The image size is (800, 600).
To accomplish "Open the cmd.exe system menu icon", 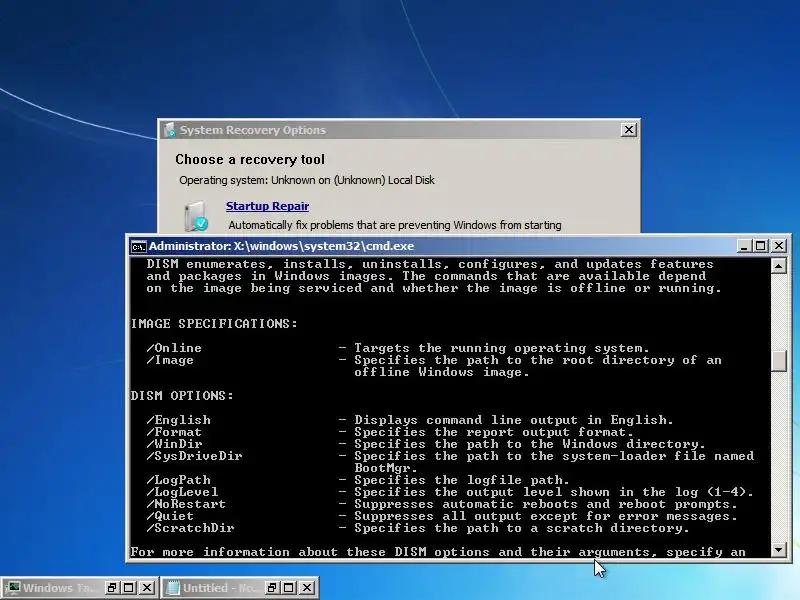I will [x=138, y=246].
